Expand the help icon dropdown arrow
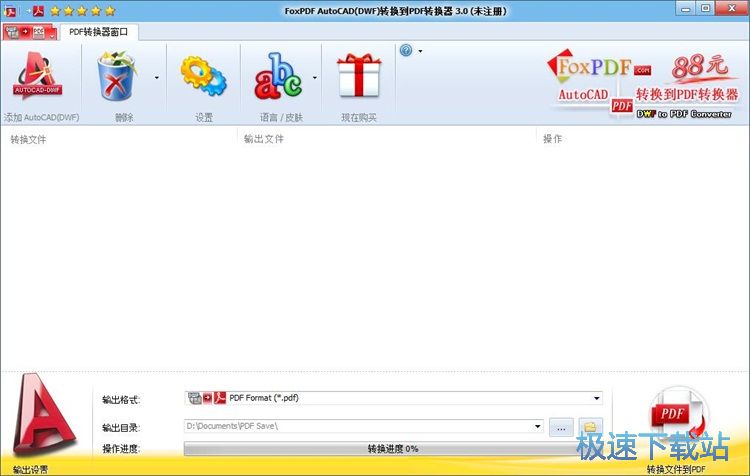The width and height of the screenshot is (750, 476). (420, 51)
